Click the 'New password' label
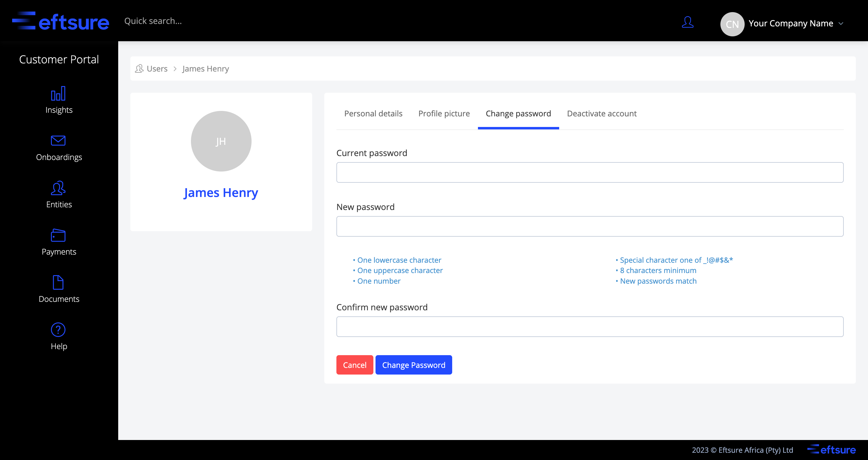868x460 pixels. click(365, 207)
